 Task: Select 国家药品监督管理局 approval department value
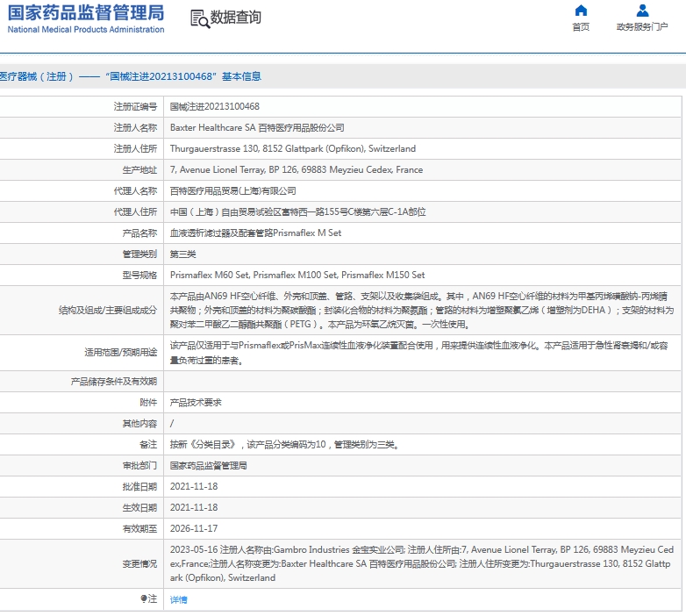(208, 465)
